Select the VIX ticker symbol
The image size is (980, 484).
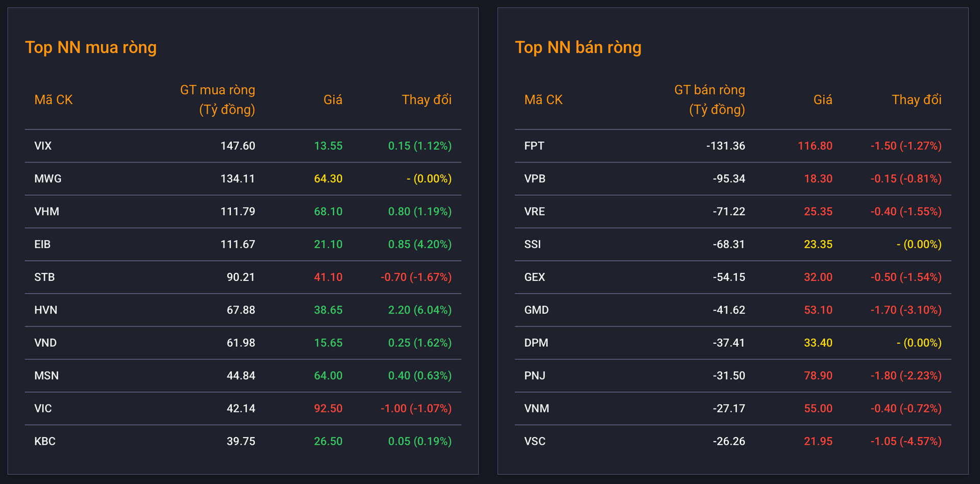coord(43,146)
